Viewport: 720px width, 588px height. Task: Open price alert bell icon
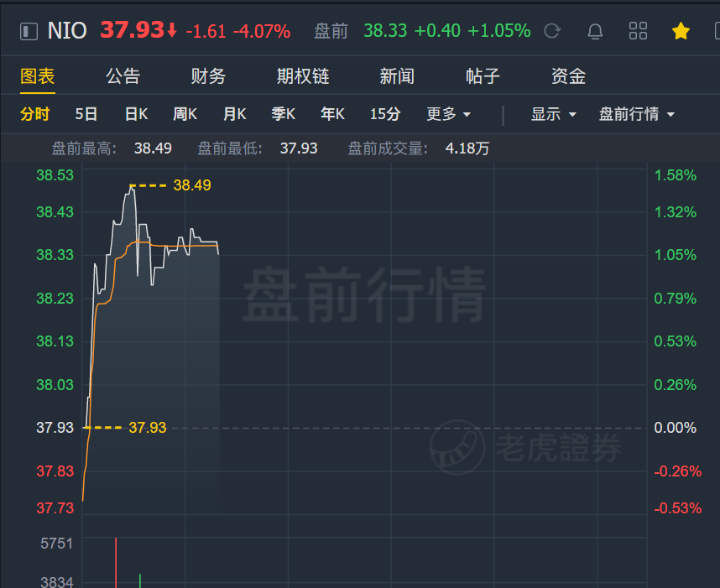pos(595,31)
